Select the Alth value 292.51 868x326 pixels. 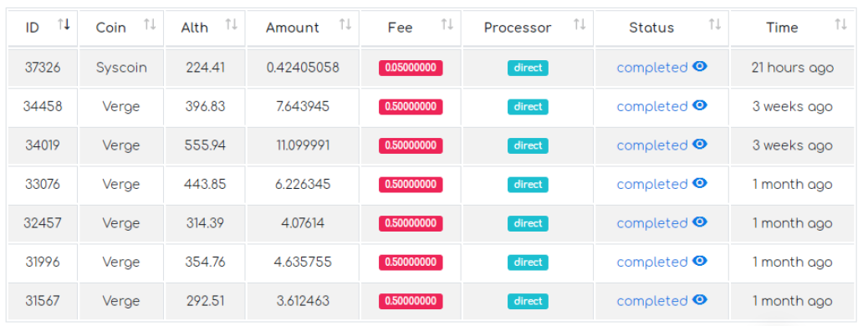(206, 301)
